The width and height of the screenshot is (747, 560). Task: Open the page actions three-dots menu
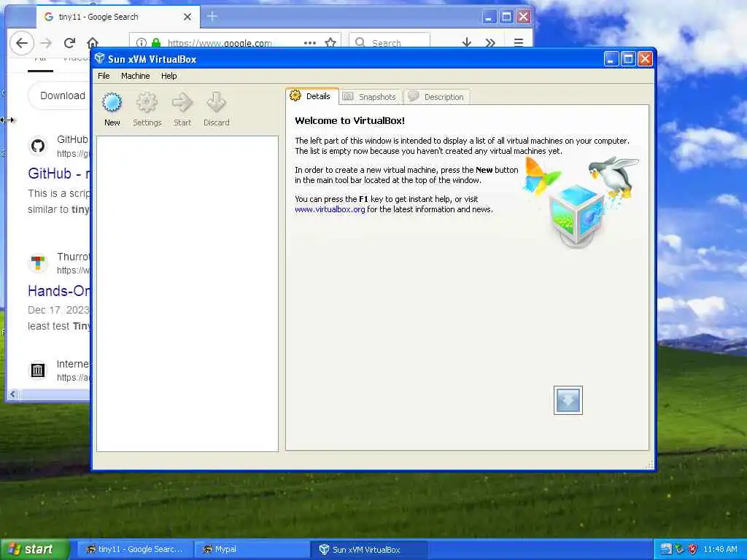click(x=309, y=43)
